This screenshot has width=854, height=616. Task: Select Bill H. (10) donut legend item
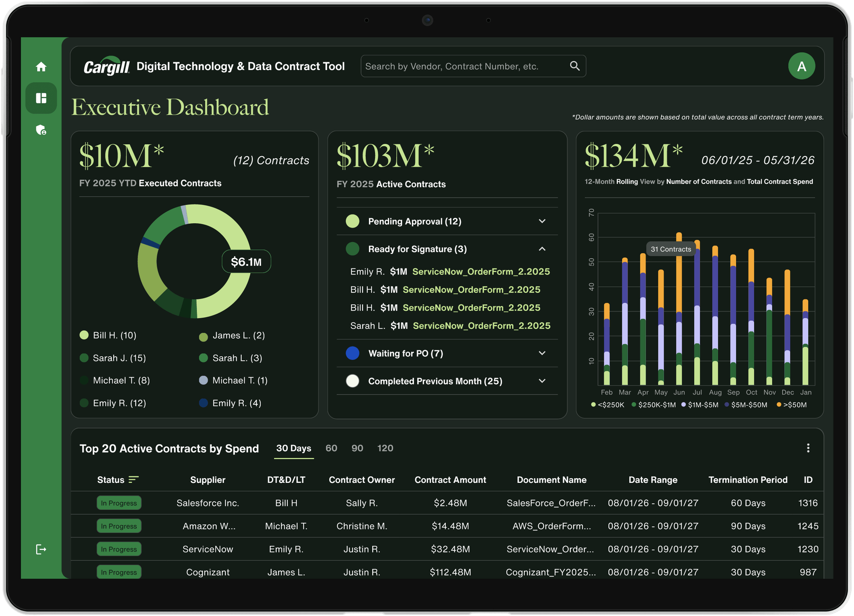[x=108, y=335]
